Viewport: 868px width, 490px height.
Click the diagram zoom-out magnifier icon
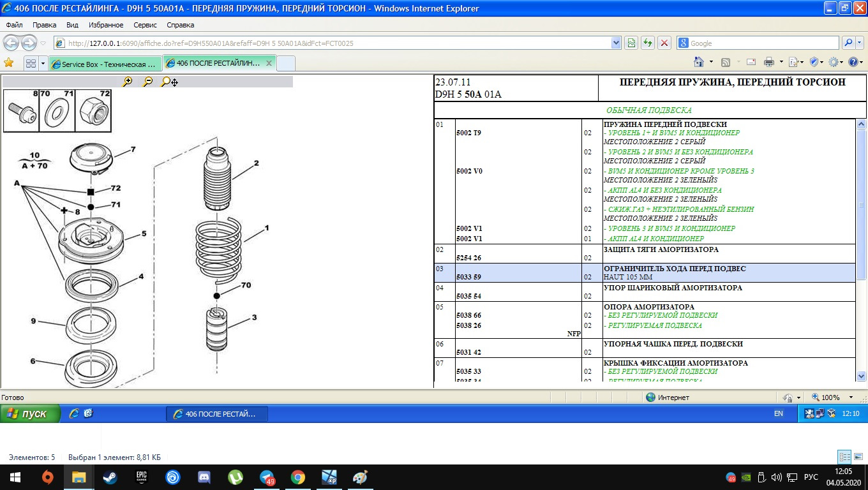[147, 82]
